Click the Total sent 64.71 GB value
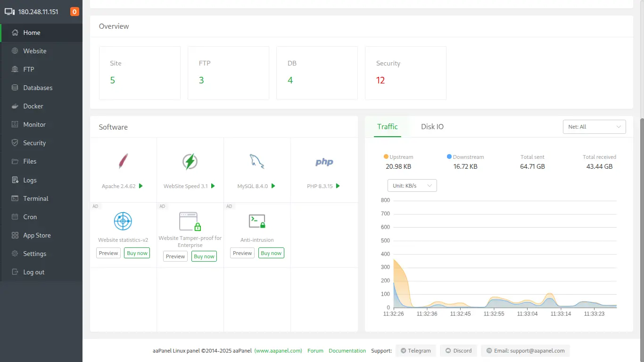The width and height of the screenshot is (644, 362). [x=532, y=166]
